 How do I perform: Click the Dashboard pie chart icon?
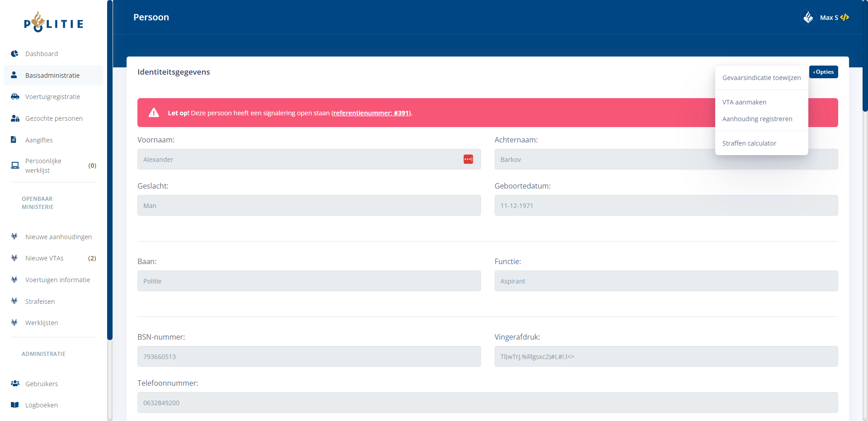coord(14,54)
